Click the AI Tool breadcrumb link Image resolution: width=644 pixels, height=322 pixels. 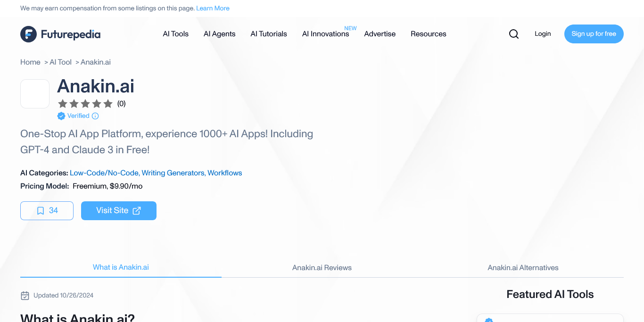(61, 62)
